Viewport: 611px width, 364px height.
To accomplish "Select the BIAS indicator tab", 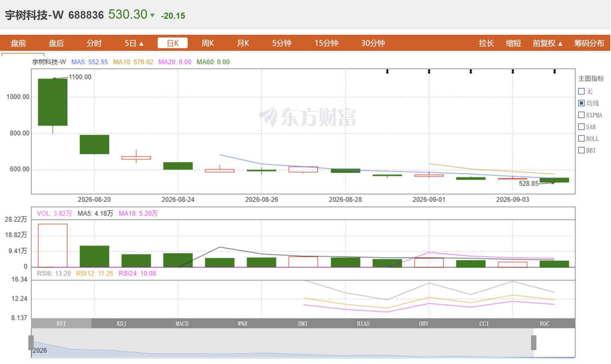I will 363,323.
